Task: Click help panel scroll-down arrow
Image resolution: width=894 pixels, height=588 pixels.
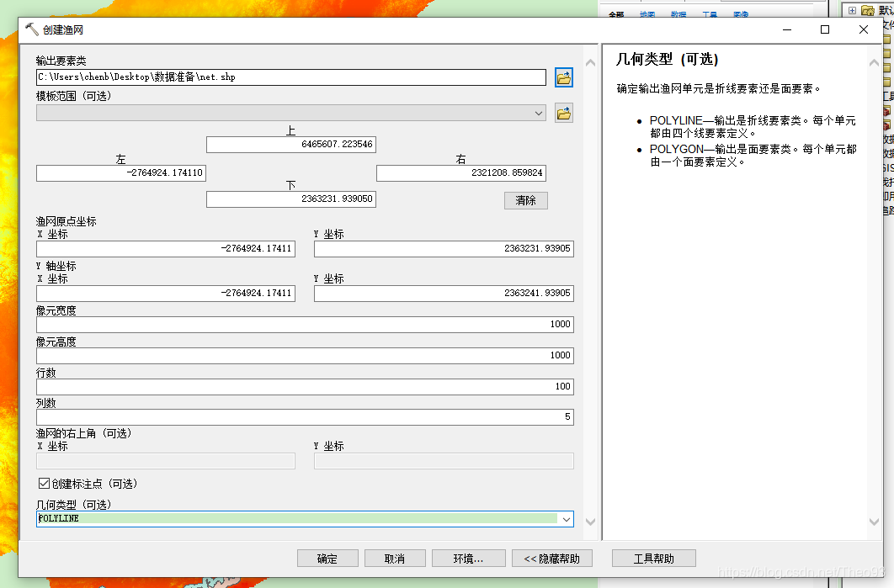Action: (874, 522)
